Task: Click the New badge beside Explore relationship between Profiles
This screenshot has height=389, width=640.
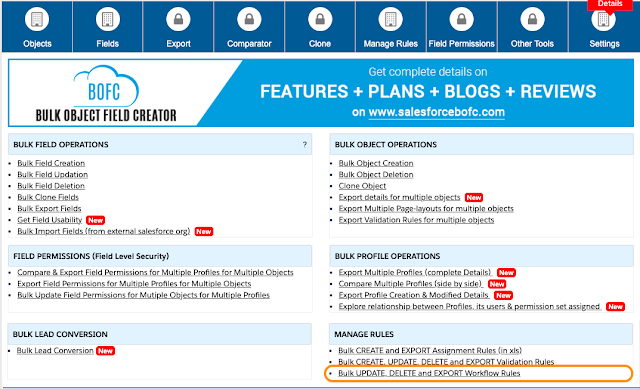Action: pos(616,307)
